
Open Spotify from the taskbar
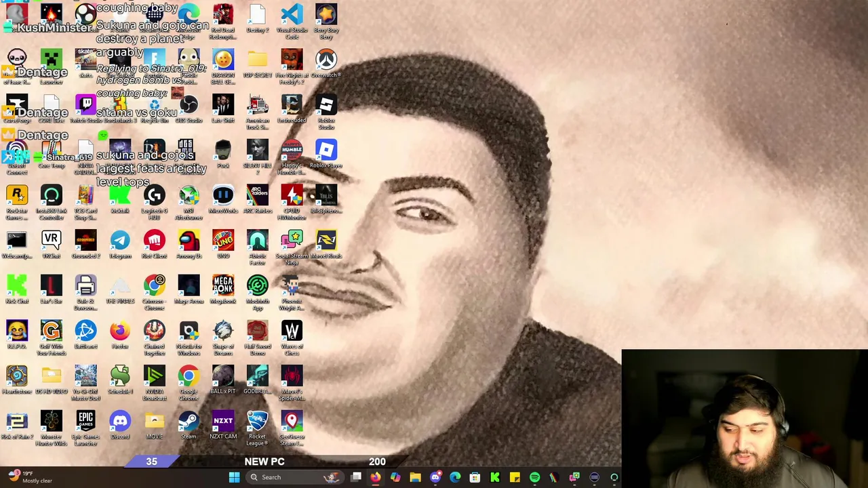tap(534, 477)
